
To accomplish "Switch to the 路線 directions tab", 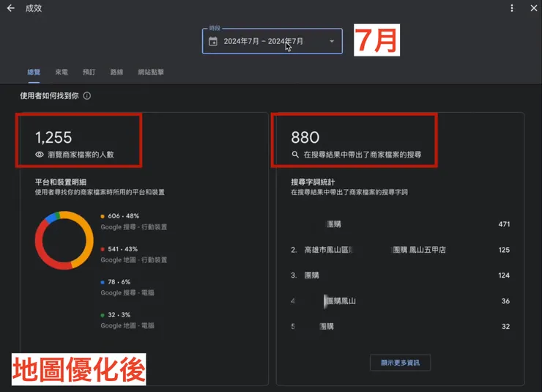I will [x=117, y=72].
